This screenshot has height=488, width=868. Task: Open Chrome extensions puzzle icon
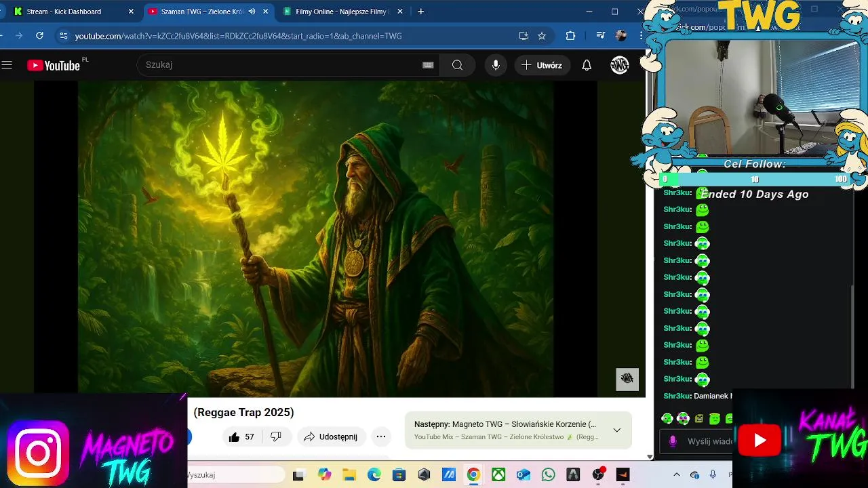pos(570,36)
